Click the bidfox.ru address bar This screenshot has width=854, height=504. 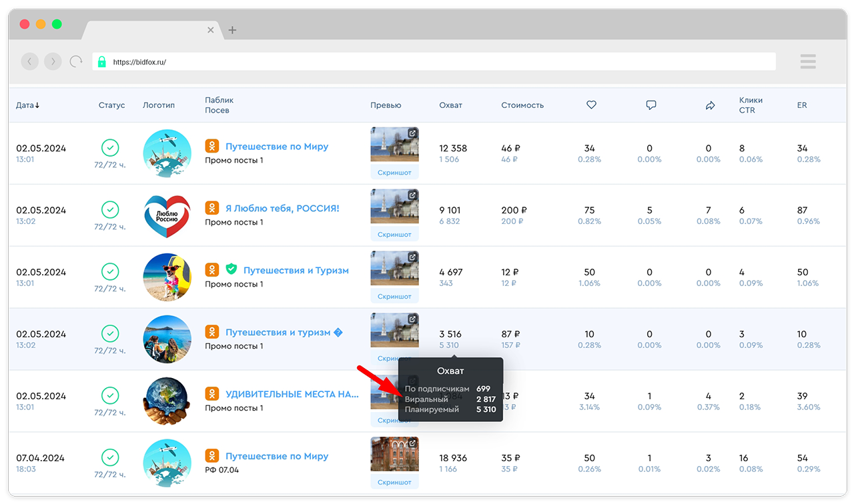(434, 61)
